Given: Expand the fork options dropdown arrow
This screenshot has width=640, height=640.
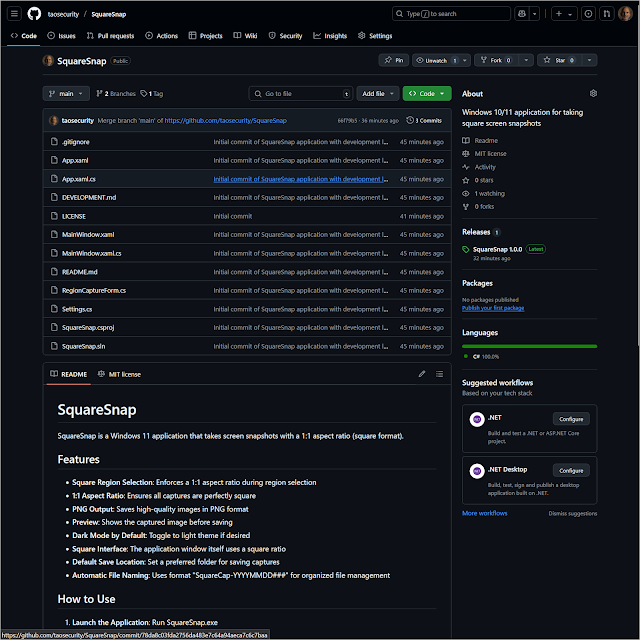Looking at the screenshot, I should point(526,60).
